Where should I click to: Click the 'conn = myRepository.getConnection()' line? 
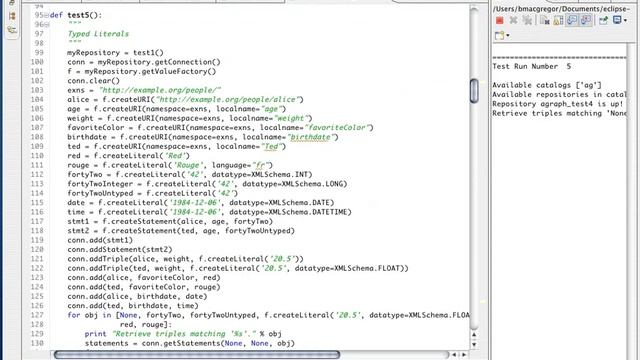point(144,62)
